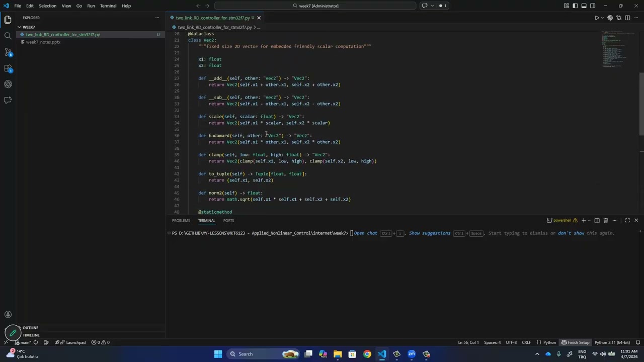Screen dimensions: 644x362
Task: Open Google Chrome from taskbar
Action: click(x=367, y=354)
